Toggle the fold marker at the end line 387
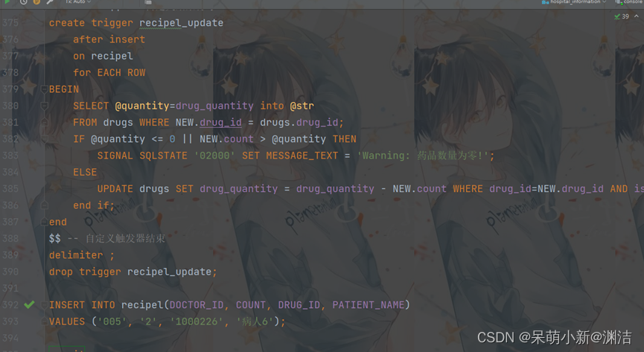This screenshot has width=644, height=352. click(45, 222)
